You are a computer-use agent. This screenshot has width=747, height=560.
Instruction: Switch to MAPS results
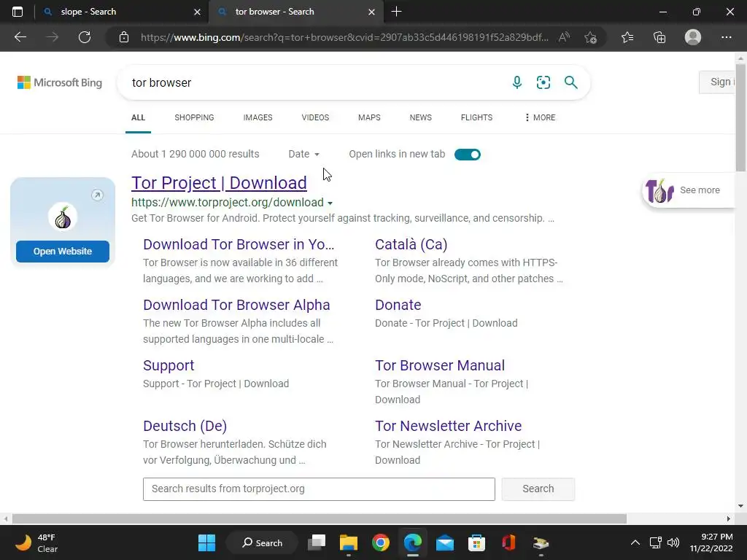(x=369, y=117)
